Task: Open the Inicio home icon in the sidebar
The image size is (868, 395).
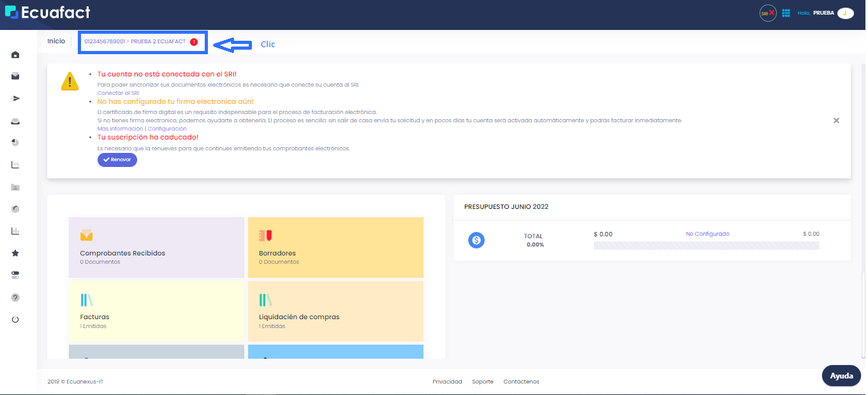Action: 15,55
